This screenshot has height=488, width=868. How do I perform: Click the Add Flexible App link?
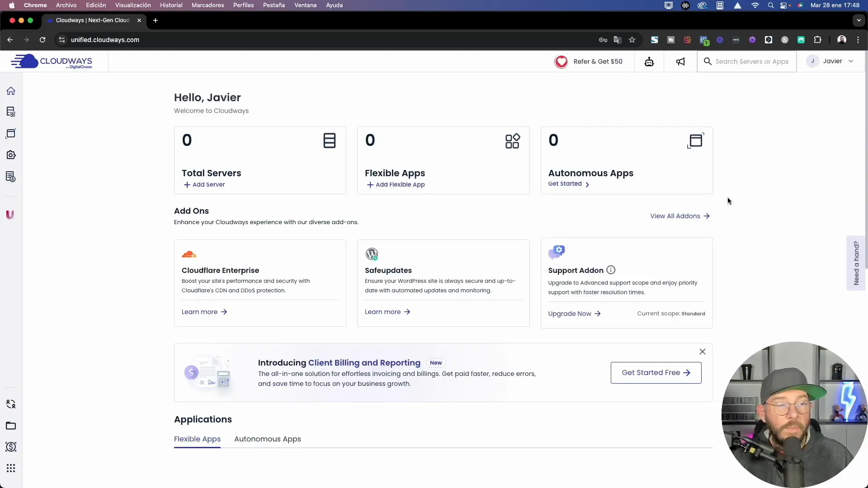396,185
